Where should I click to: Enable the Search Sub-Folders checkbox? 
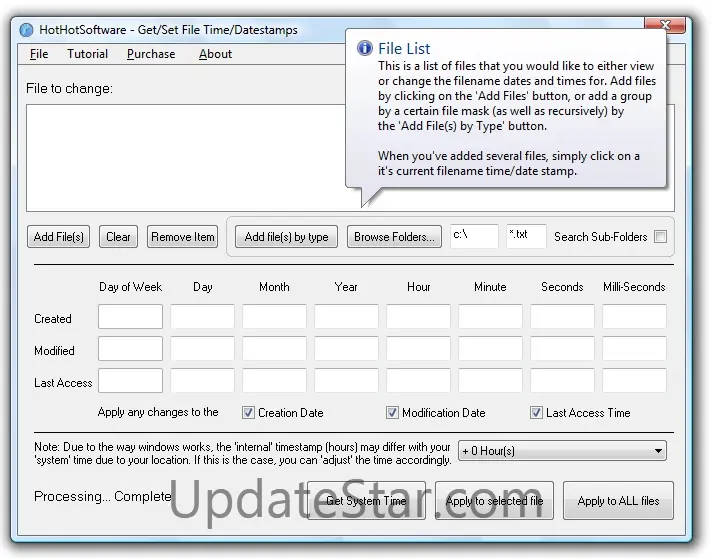pyautogui.click(x=660, y=237)
